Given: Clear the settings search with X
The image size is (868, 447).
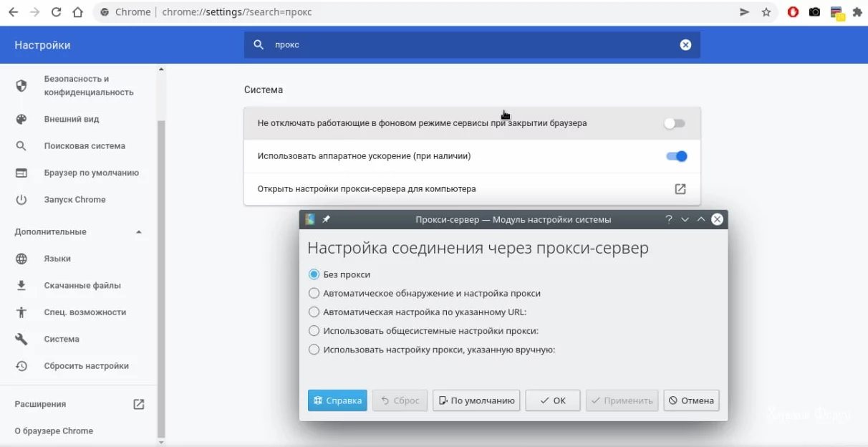Looking at the screenshot, I should pyautogui.click(x=685, y=44).
